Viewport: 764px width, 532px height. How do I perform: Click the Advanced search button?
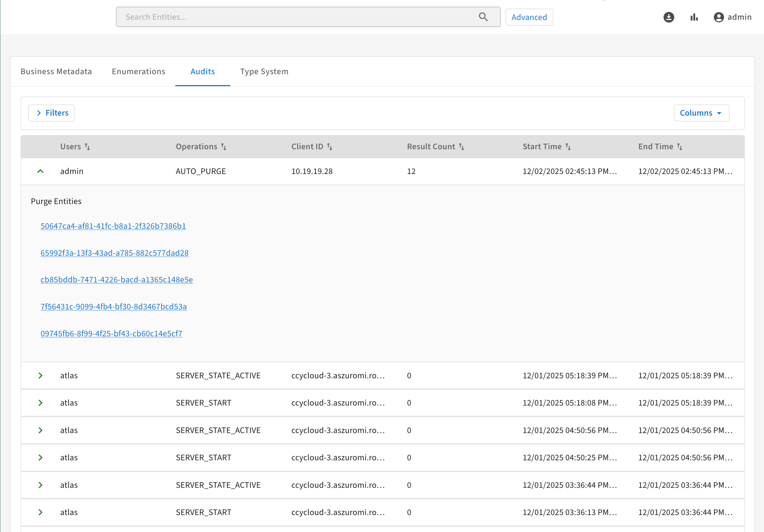(529, 17)
